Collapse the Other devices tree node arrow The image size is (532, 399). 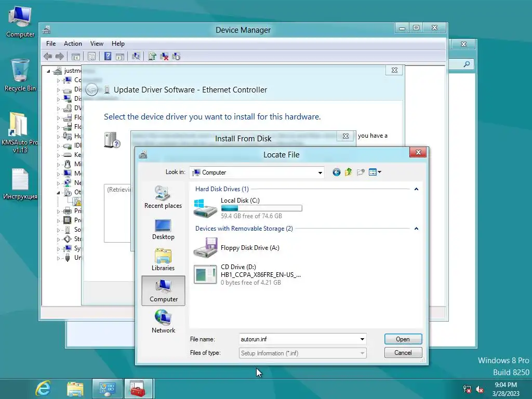[x=58, y=192]
